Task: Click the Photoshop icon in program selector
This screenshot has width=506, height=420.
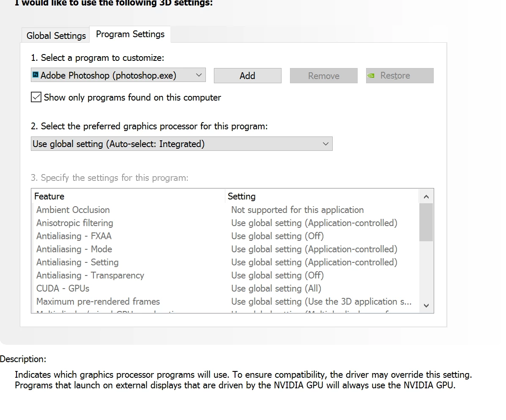Action: [36, 75]
